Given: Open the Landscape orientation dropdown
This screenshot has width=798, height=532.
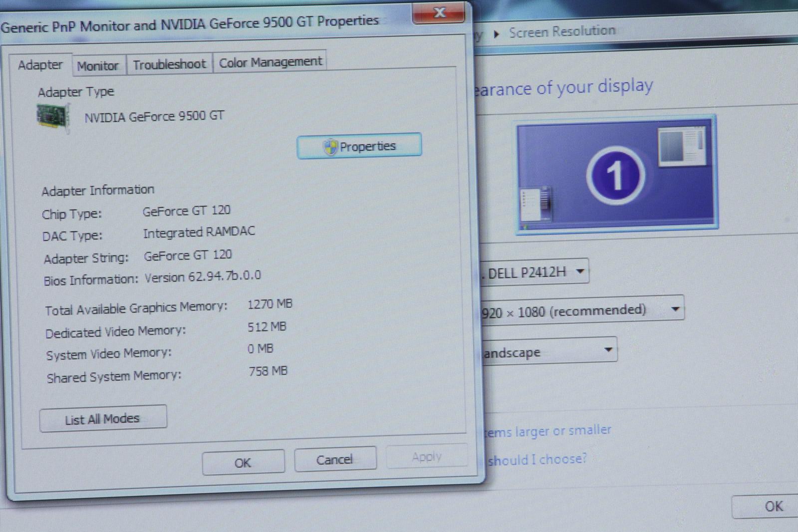Looking at the screenshot, I should coord(549,351).
